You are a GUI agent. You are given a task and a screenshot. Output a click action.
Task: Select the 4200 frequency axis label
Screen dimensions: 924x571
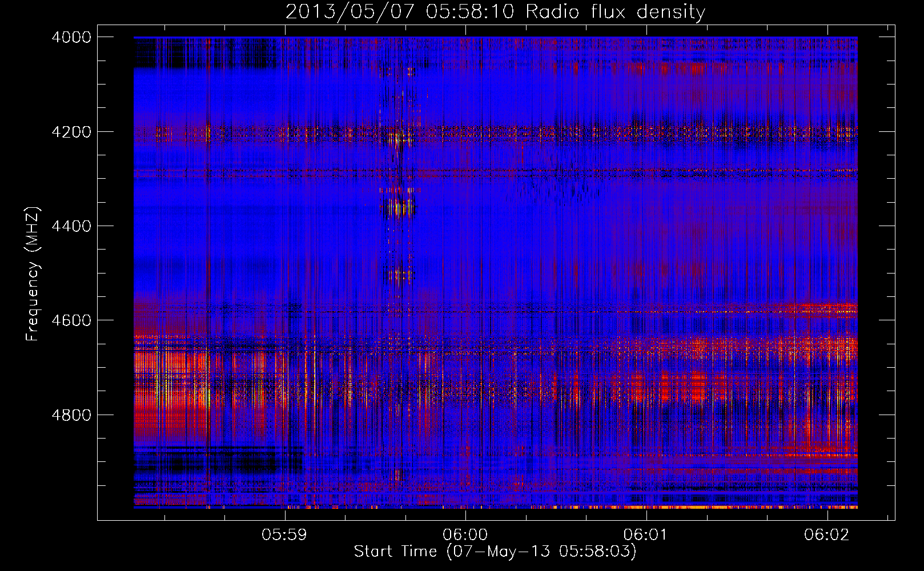pyautogui.click(x=71, y=131)
